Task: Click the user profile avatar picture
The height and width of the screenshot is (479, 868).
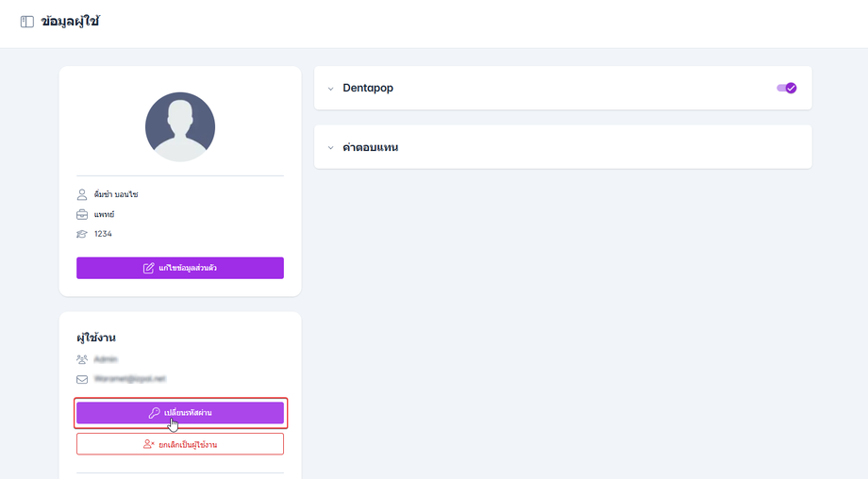Action: [x=180, y=127]
